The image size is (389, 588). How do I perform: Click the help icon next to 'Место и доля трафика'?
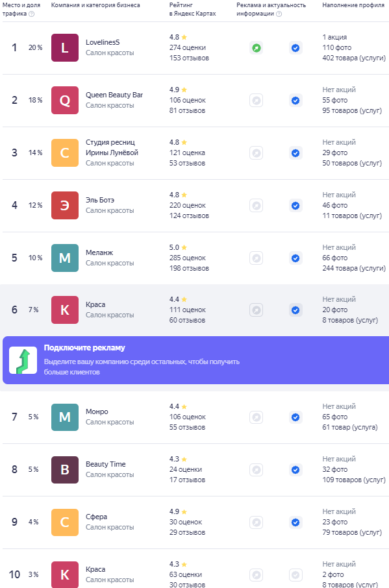point(32,14)
